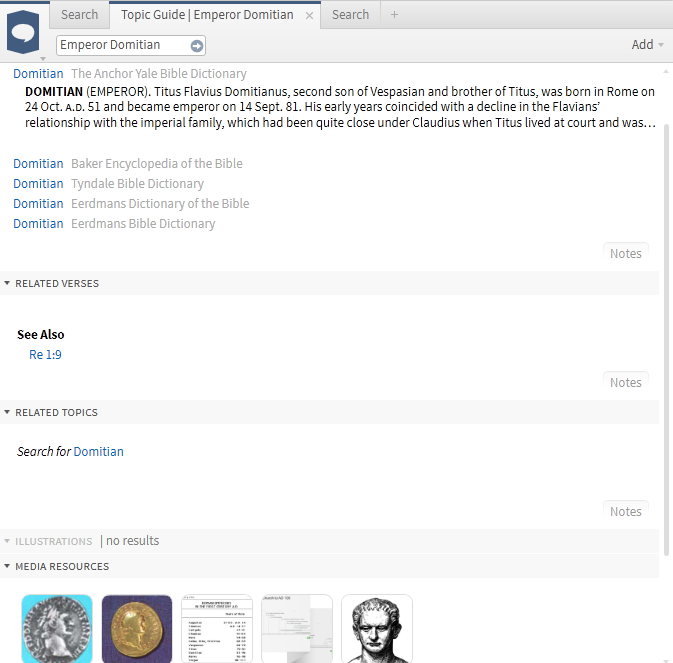Open the bust sketch thumbnail

point(377,629)
